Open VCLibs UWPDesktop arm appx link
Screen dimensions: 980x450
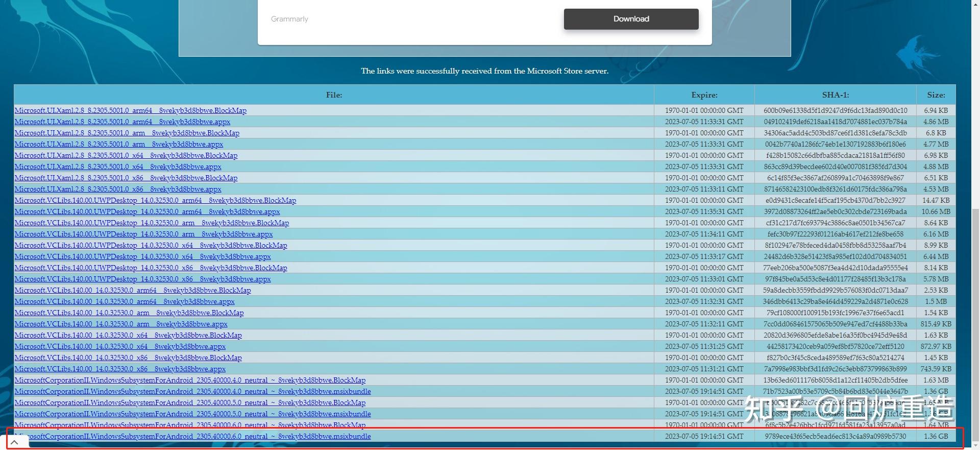pos(143,234)
